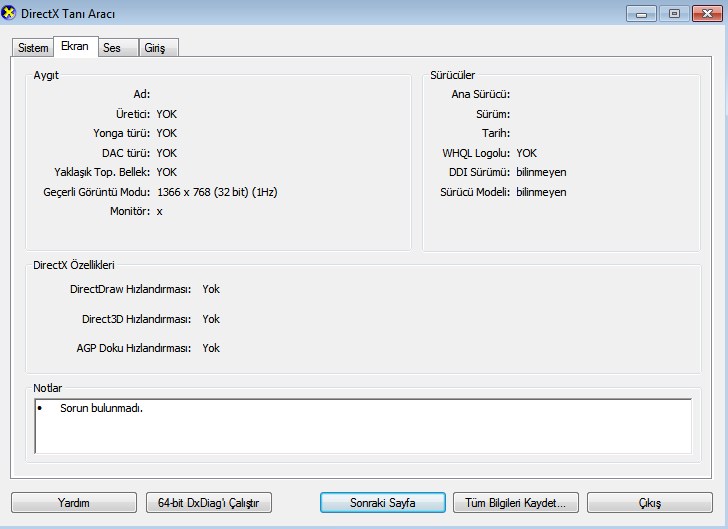
Task: Maximize the DirectX Tanı Aracı window
Action: pyautogui.click(x=674, y=14)
